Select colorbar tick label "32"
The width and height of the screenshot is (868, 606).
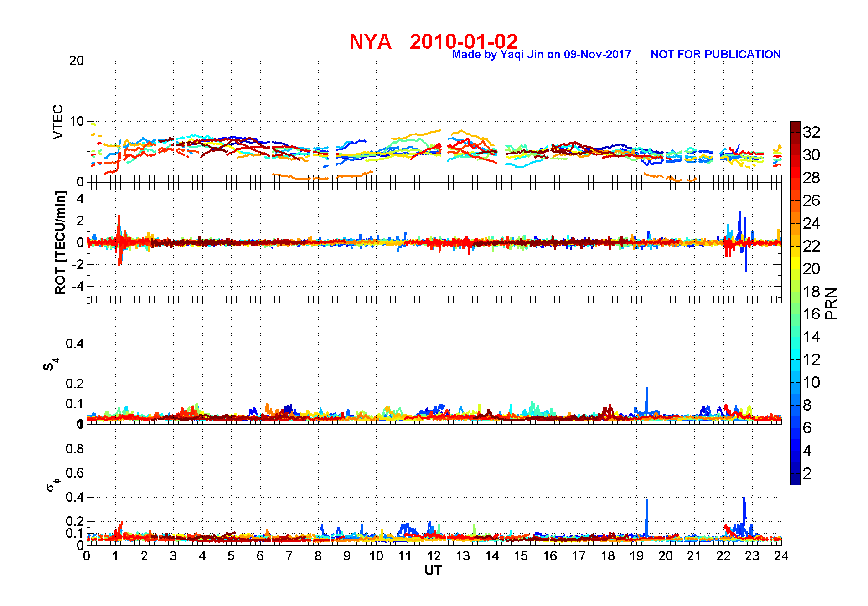click(x=811, y=132)
